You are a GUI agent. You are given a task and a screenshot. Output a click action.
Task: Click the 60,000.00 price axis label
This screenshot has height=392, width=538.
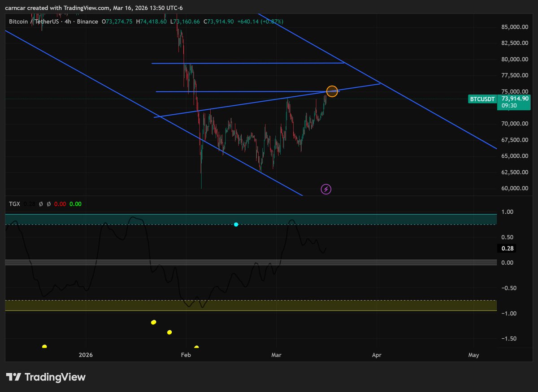pos(515,188)
